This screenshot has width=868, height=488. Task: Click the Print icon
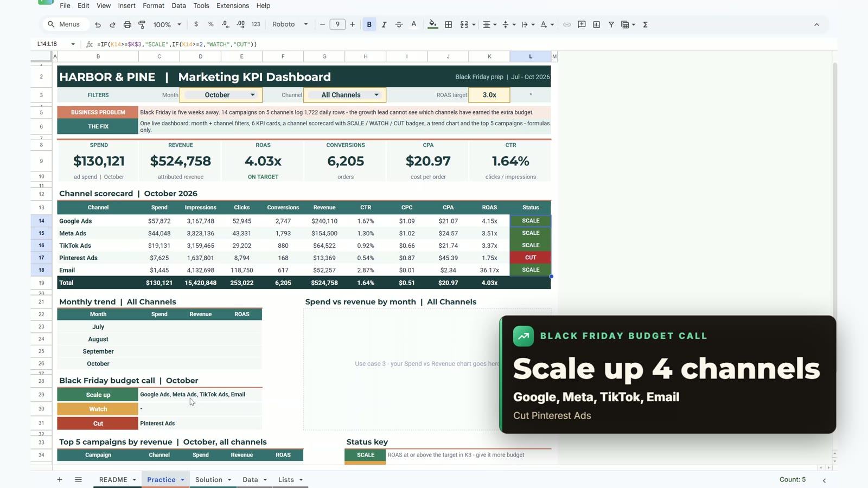[127, 24]
